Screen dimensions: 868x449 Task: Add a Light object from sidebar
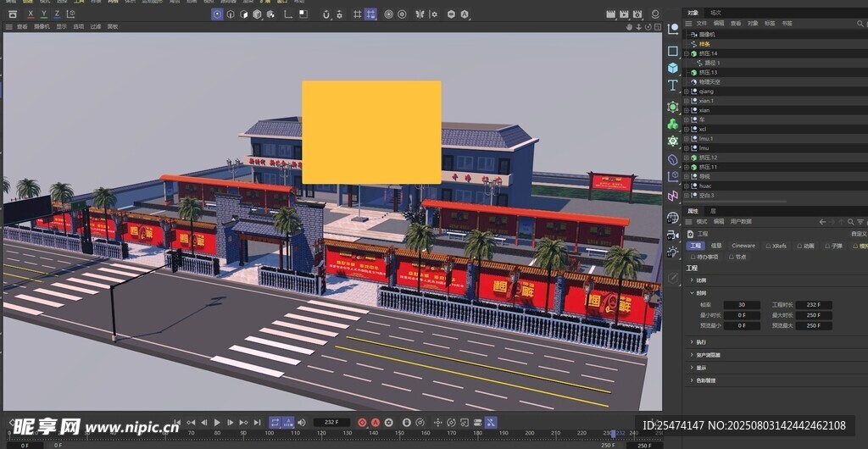673,252
